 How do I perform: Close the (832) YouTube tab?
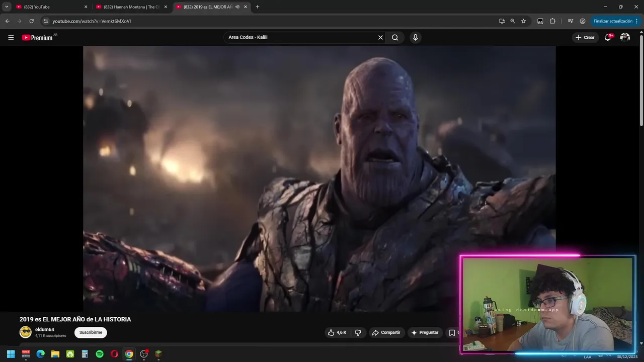point(86,7)
